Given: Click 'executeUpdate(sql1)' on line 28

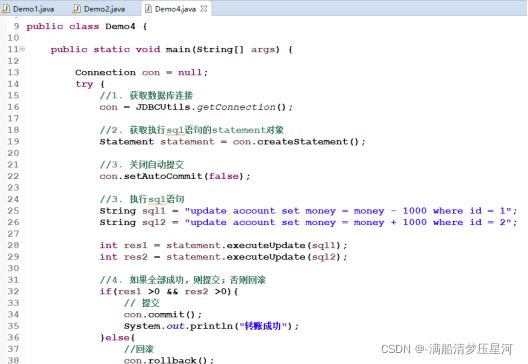Looking at the screenshot, I should 283,245.
